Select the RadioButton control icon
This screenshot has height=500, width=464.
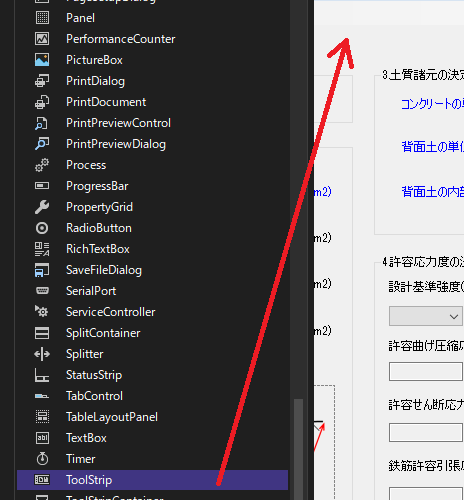[42, 228]
